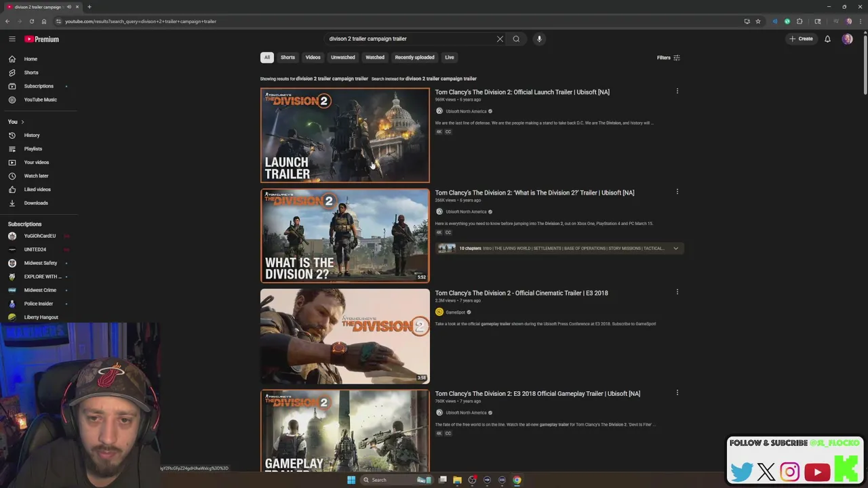Reload the page
The width and height of the screenshot is (868, 488).
(x=31, y=21)
